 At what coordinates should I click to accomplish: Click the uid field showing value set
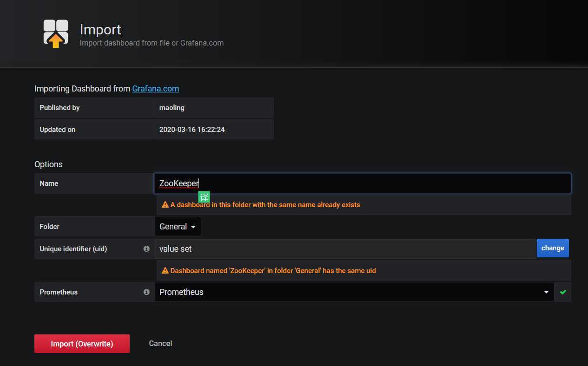[345, 249]
